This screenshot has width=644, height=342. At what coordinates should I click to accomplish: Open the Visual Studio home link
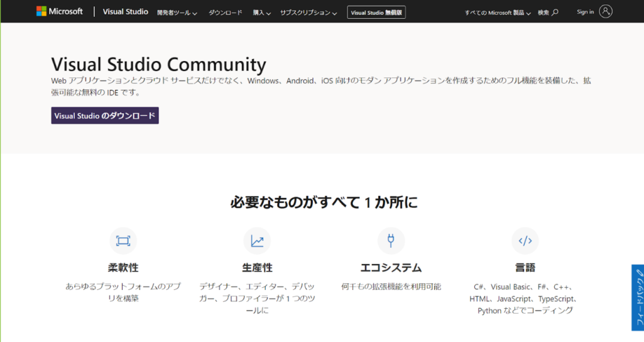click(125, 12)
